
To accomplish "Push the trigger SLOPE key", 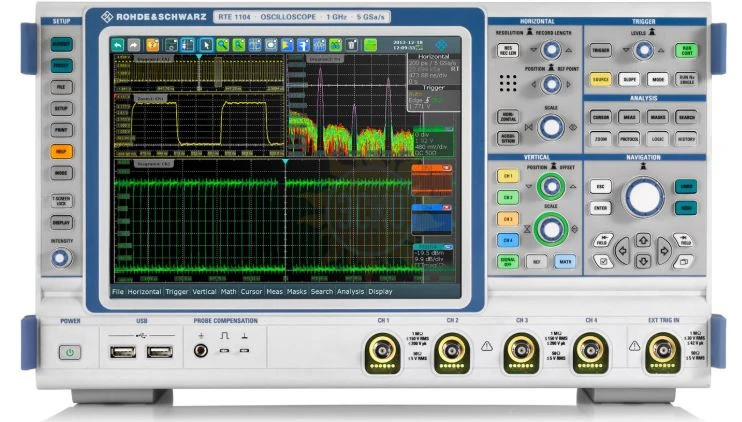I will coord(629,79).
